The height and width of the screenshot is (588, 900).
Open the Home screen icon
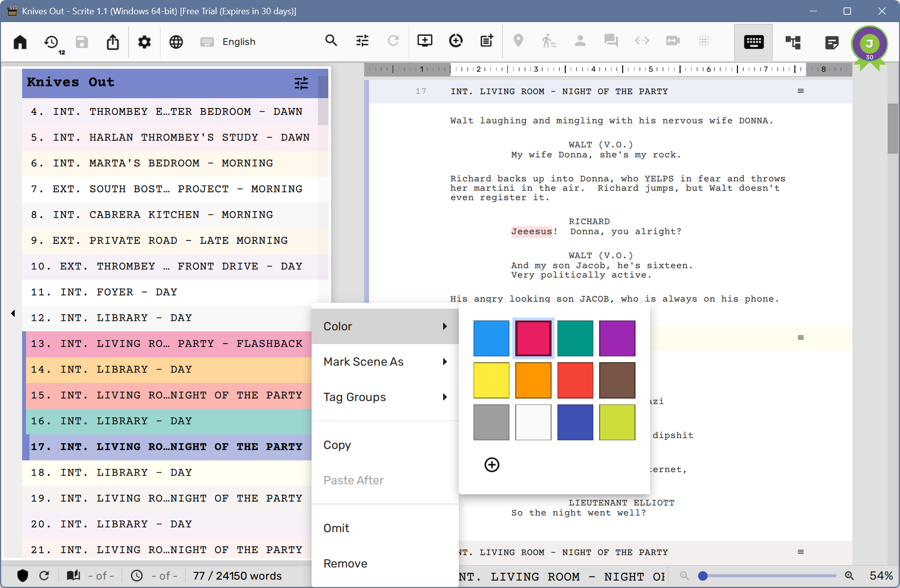[20, 42]
